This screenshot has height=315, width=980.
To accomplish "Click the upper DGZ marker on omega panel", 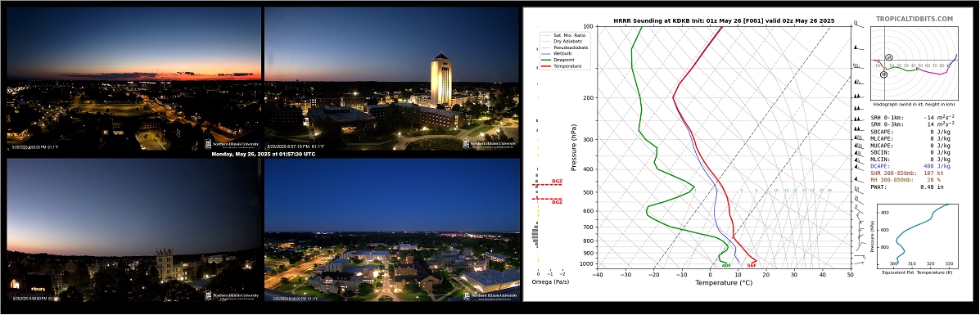I will pyautogui.click(x=548, y=183).
